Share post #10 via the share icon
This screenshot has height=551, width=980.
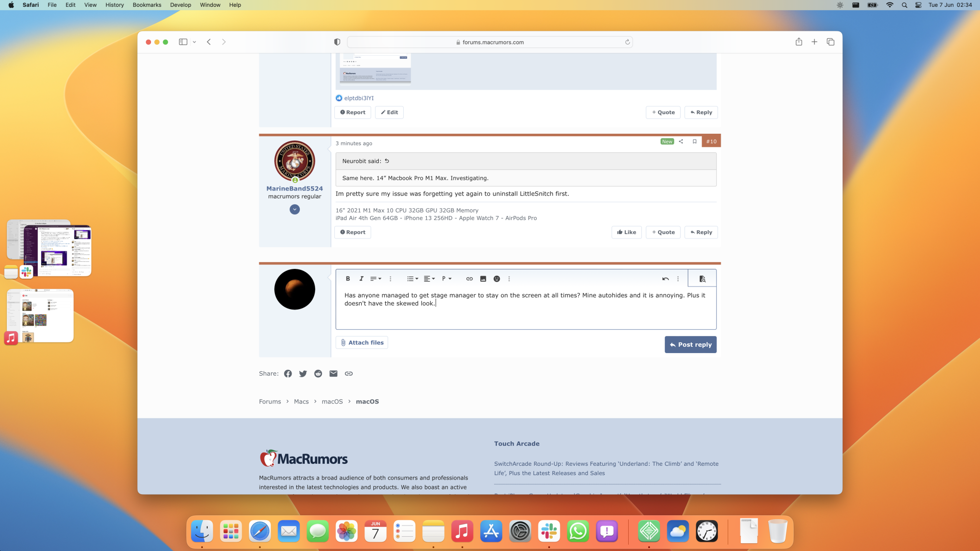(681, 142)
